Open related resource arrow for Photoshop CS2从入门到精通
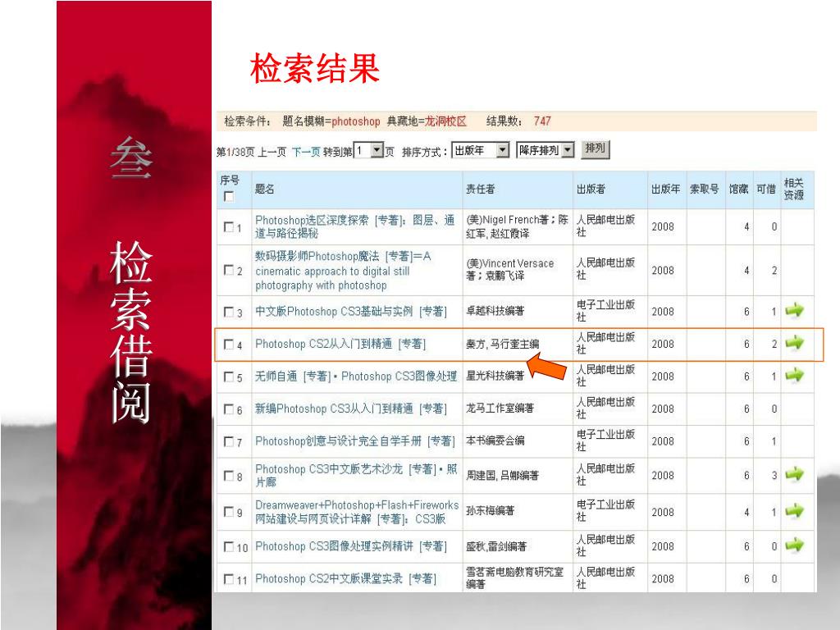The width and height of the screenshot is (840, 630). click(794, 342)
